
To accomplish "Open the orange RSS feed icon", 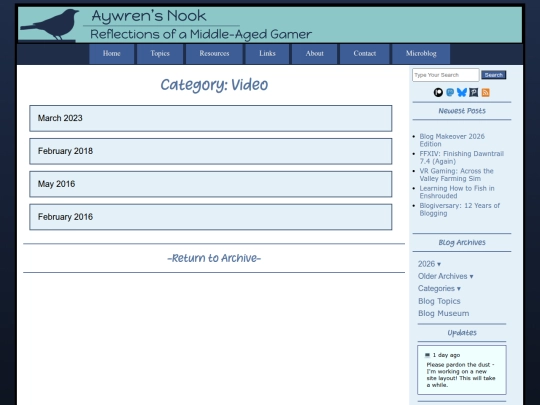I will tap(486, 92).
